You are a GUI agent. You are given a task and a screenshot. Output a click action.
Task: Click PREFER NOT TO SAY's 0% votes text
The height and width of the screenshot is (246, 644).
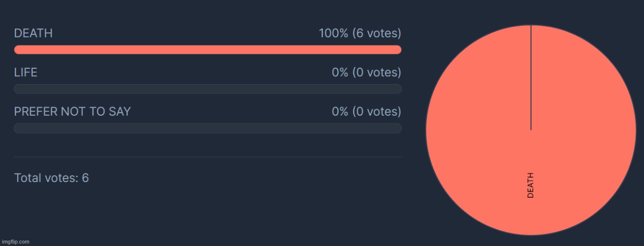pos(366,112)
